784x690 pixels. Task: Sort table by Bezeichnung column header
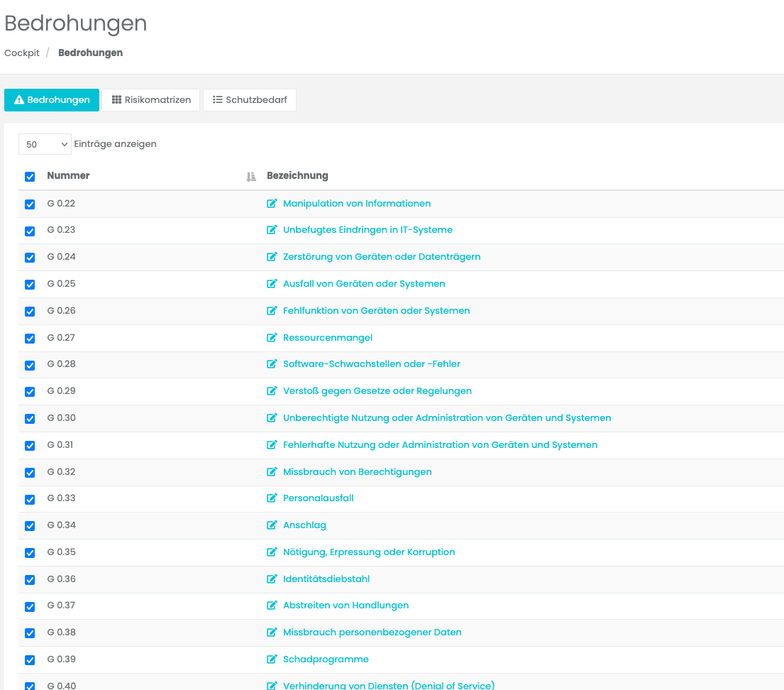[297, 175]
